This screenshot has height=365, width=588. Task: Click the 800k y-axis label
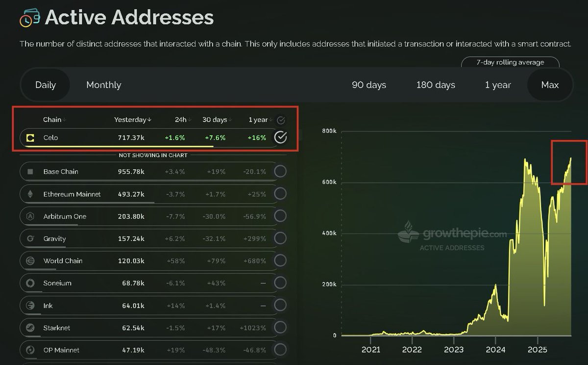(329, 131)
